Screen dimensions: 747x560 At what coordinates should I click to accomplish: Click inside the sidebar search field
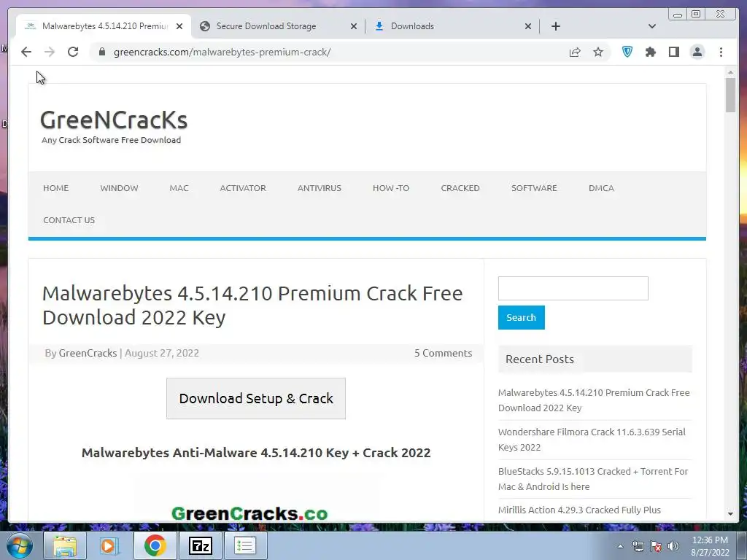click(x=573, y=288)
